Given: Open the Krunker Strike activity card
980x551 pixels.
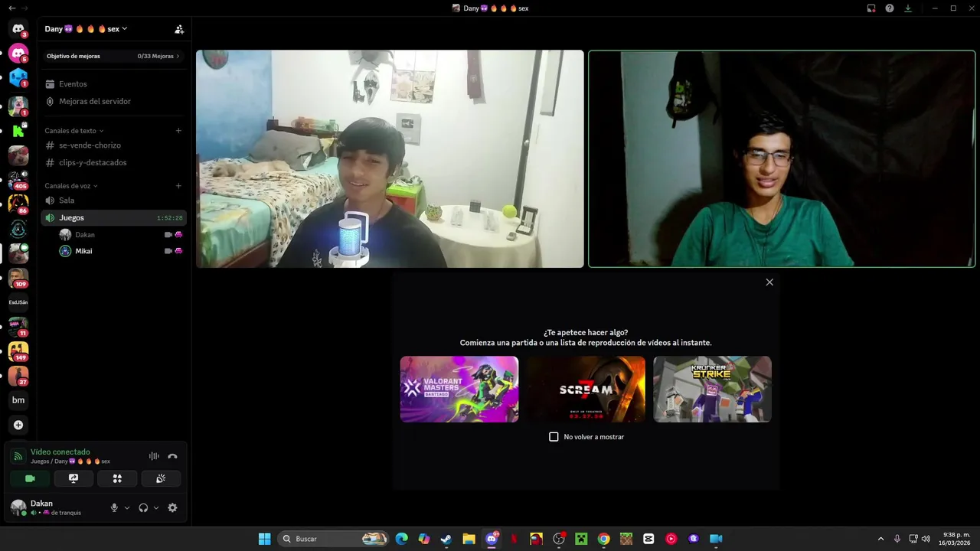Looking at the screenshot, I should point(712,389).
